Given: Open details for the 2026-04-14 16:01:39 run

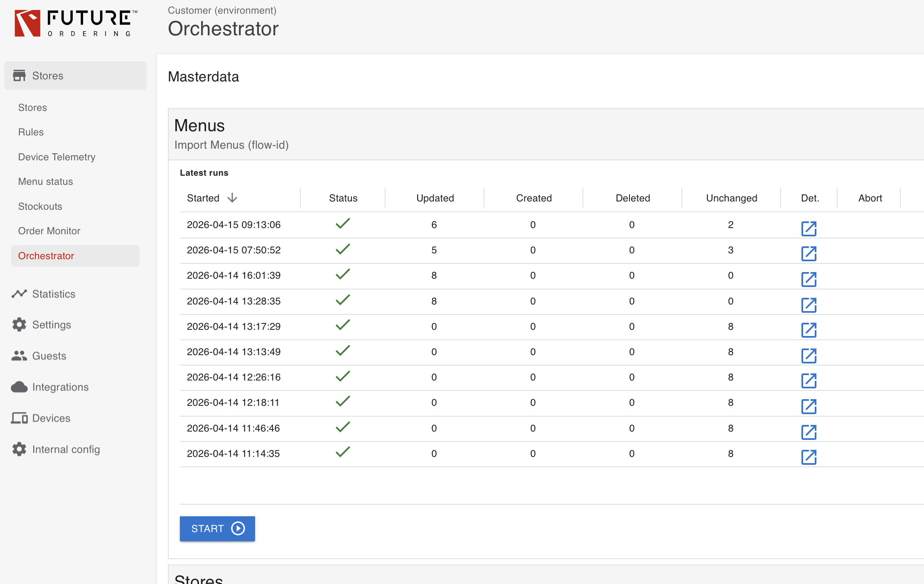Looking at the screenshot, I should click(808, 279).
